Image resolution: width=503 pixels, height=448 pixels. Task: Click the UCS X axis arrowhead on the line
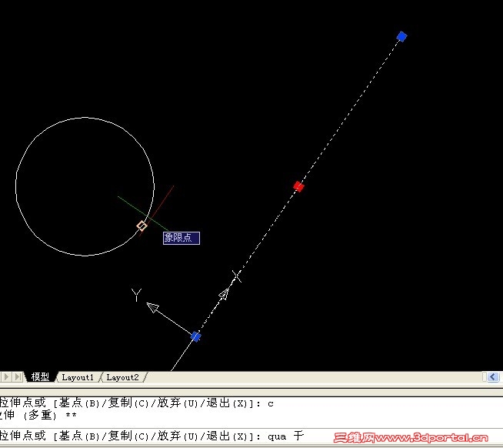[x=225, y=293]
